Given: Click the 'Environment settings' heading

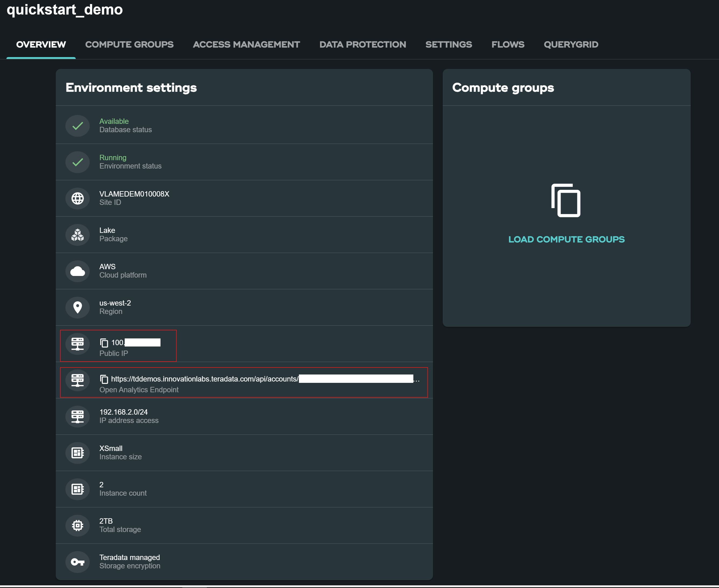Looking at the screenshot, I should [x=131, y=87].
